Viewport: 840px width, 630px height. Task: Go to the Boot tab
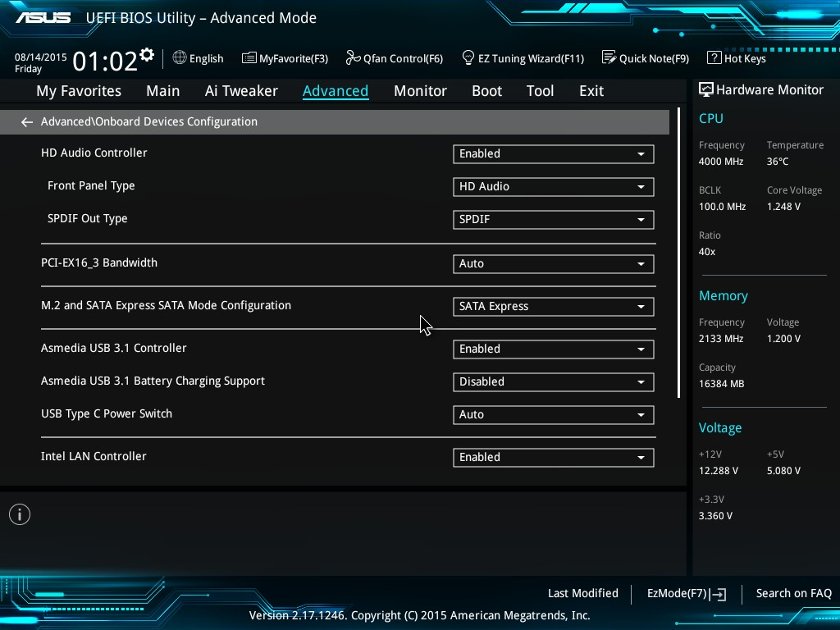click(x=486, y=91)
